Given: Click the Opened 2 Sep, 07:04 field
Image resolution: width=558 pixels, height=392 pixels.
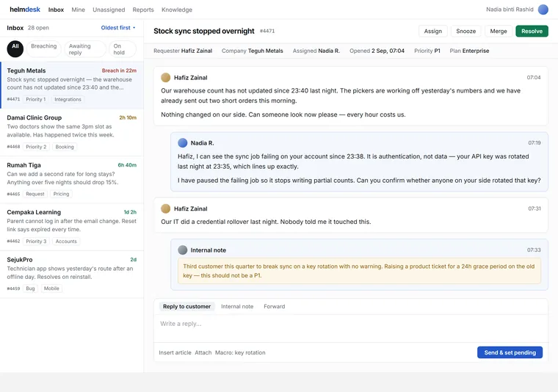Looking at the screenshot, I should [377, 51].
